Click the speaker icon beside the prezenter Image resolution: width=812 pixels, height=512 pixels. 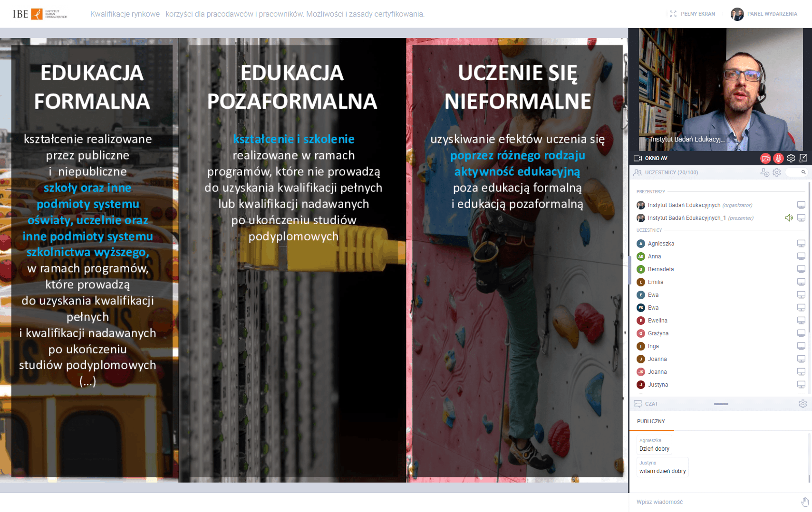(x=789, y=218)
